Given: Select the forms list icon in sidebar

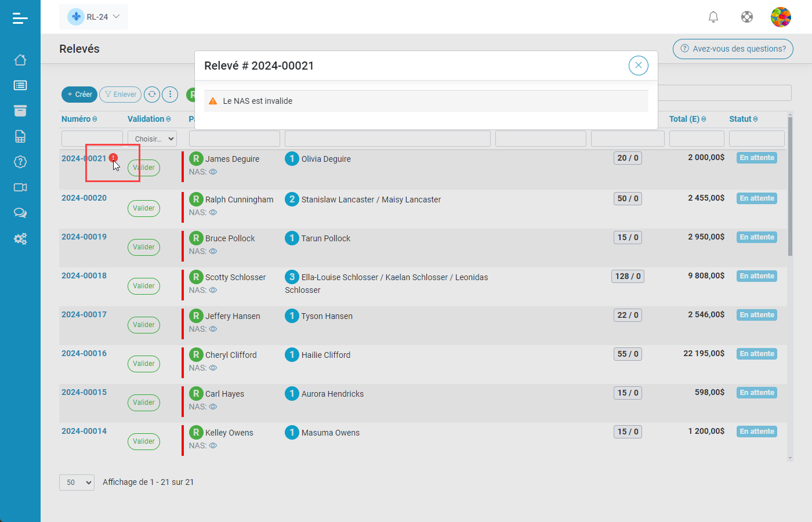Looking at the screenshot, I should coord(20,85).
